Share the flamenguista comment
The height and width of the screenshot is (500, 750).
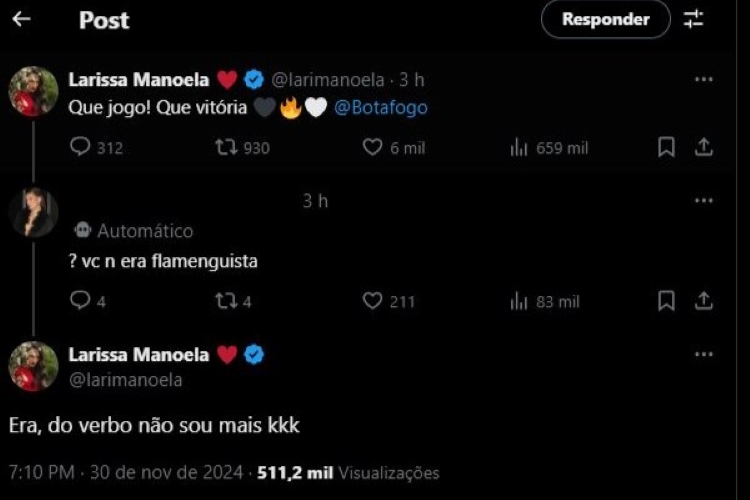(x=704, y=300)
